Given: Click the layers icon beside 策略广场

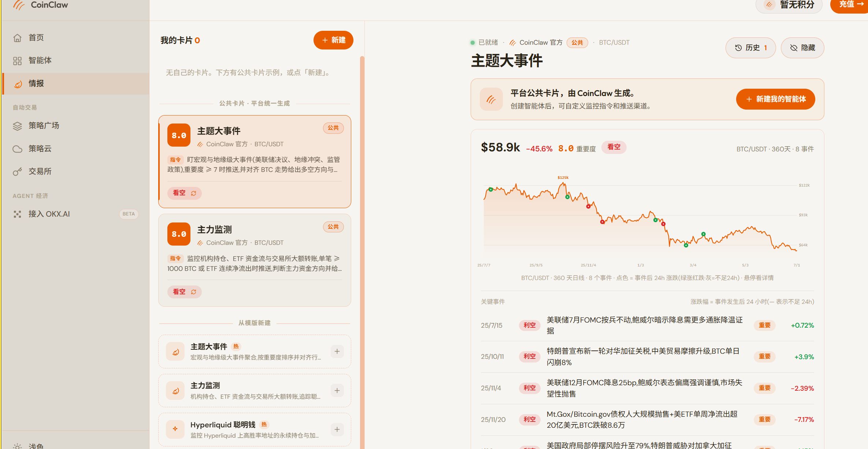Looking at the screenshot, I should [17, 126].
